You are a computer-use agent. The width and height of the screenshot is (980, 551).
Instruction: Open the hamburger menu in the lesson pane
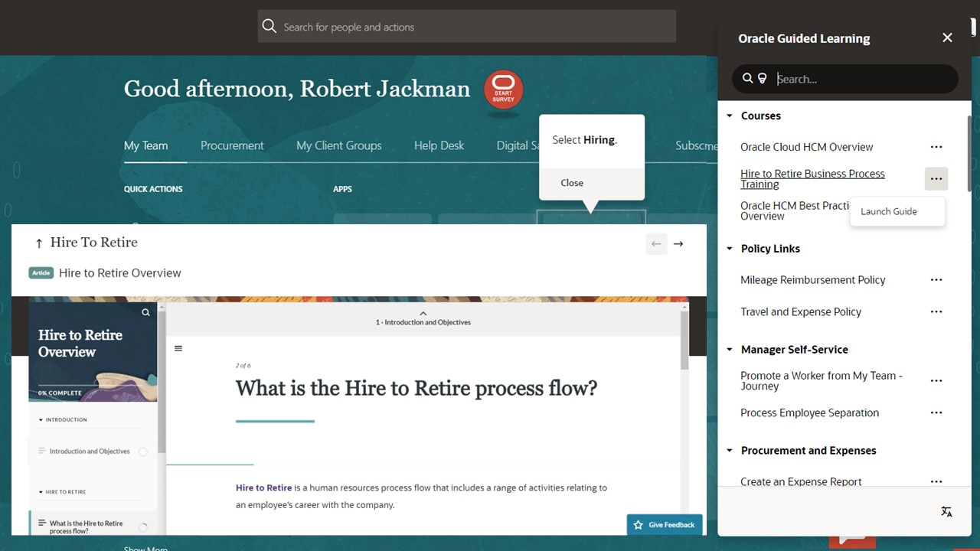pos(178,348)
